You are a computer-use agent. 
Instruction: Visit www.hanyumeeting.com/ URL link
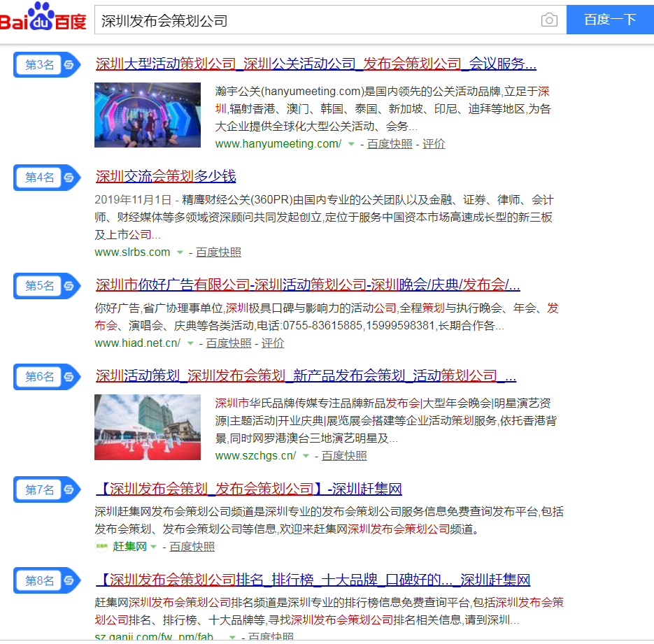pyautogui.click(x=278, y=144)
